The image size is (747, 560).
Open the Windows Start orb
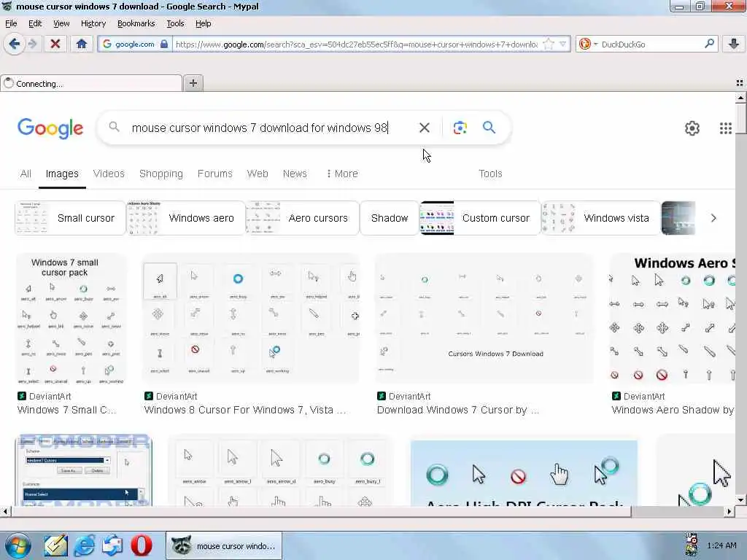[18, 545]
